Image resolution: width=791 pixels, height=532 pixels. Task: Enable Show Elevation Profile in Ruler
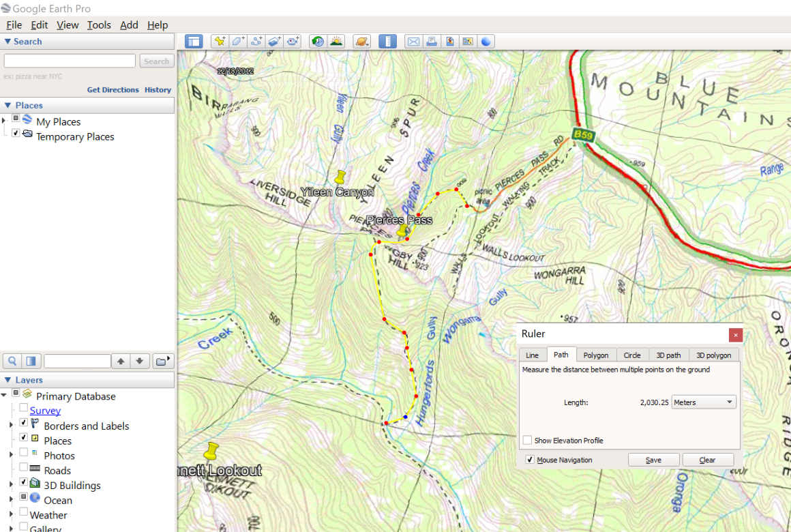pyautogui.click(x=526, y=440)
